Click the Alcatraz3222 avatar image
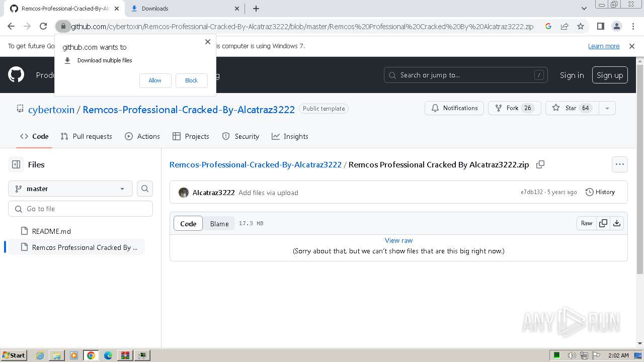This screenshot has height=362, width=644. tap(184, 193)
